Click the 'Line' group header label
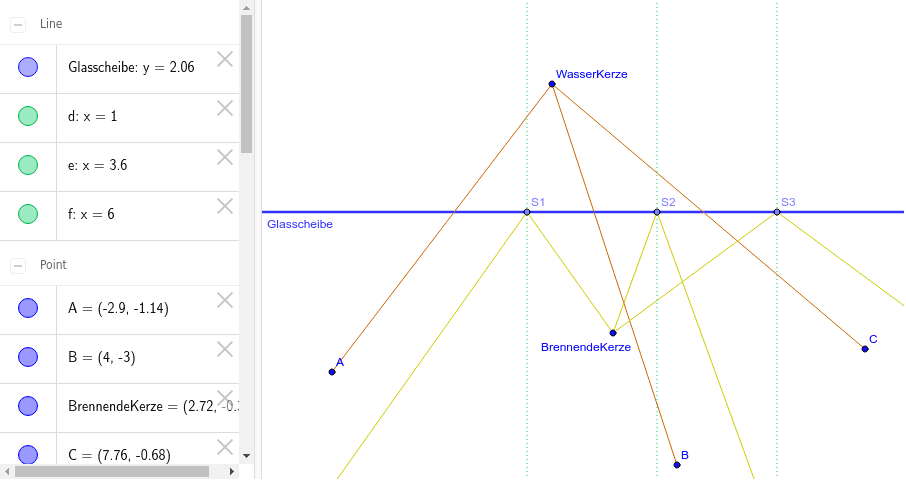The image size is (906, 481). 51,24
